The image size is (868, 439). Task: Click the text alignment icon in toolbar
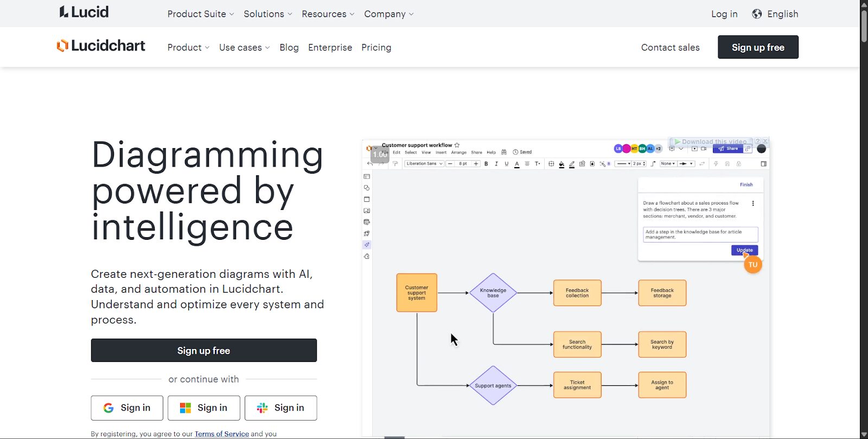click(527, 164)
